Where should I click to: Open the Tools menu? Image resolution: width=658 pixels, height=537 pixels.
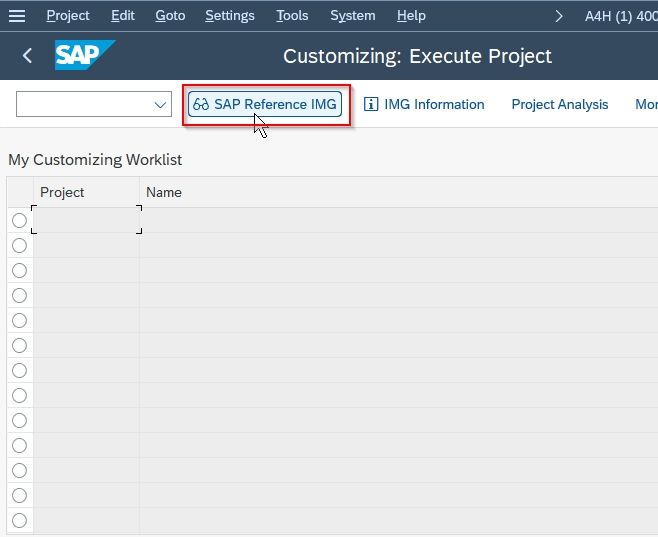pyautogui.click(x=292, y=16)
